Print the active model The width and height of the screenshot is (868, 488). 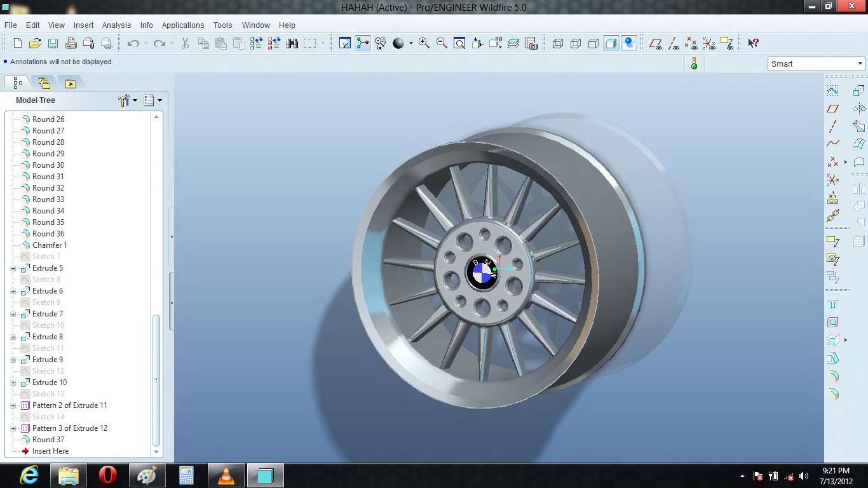pos(71,43)
